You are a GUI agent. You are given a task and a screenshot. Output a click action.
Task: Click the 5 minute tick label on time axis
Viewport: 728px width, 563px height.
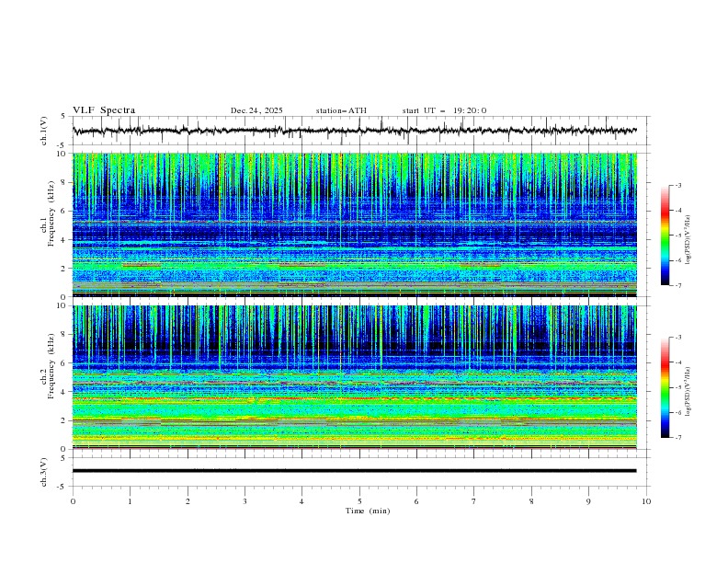pos(359,500)
